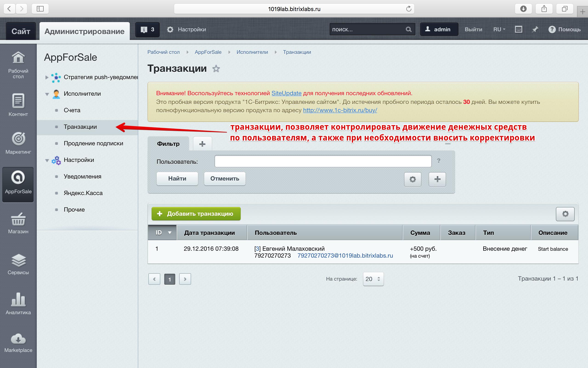Open the keyboard hotkeys icon in header
588x368 pixels.
pyautogui.click(x=518, y=29)
